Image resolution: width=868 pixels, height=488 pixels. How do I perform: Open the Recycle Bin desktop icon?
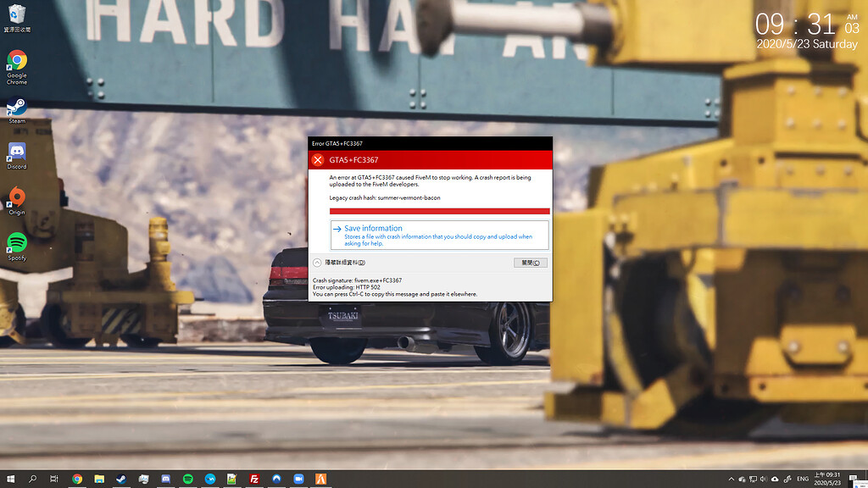tap(17, 19)
